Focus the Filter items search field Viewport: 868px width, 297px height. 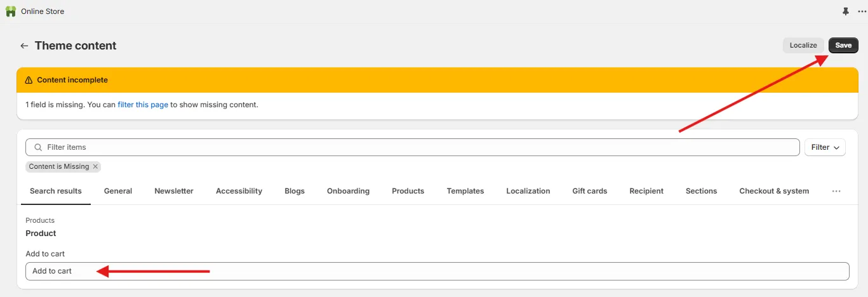coord(412,147)
